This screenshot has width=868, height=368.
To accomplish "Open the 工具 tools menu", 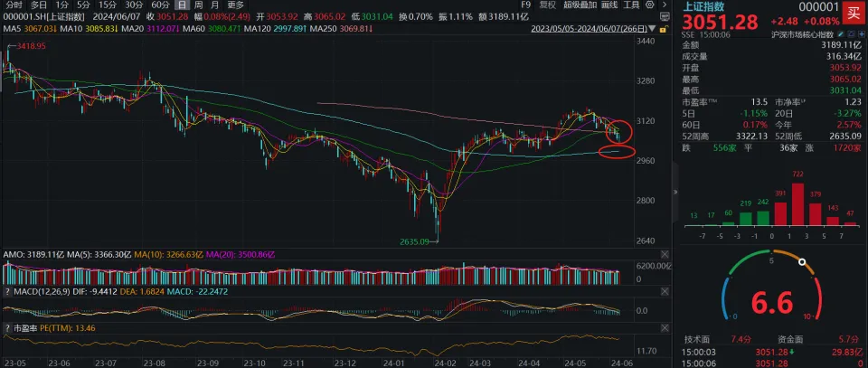I will (631, 5).
